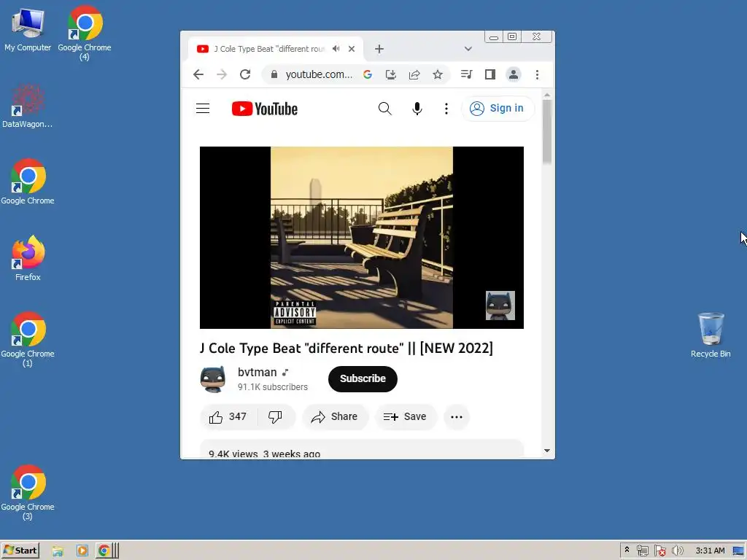Open Chrome profile avatar button

513,74
